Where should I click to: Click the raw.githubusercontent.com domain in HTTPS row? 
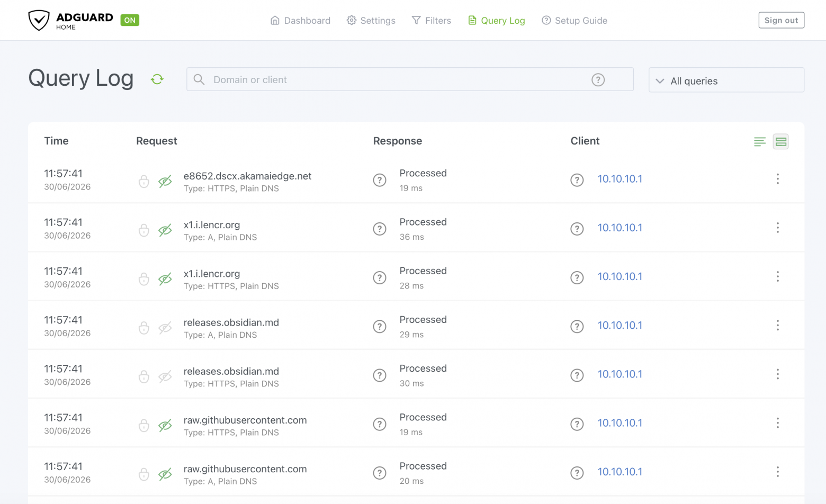(245, 420)
